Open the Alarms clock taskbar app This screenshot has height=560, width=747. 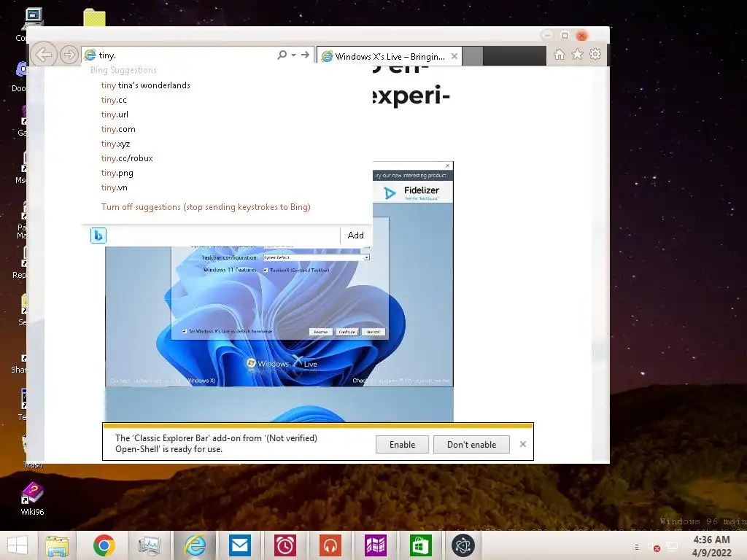tap(285, 545)
